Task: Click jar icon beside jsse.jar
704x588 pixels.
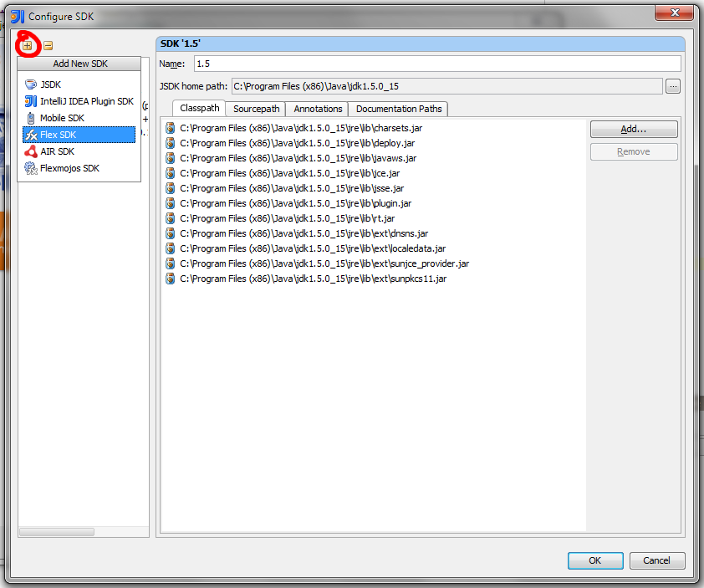Action: click(171, 188)
